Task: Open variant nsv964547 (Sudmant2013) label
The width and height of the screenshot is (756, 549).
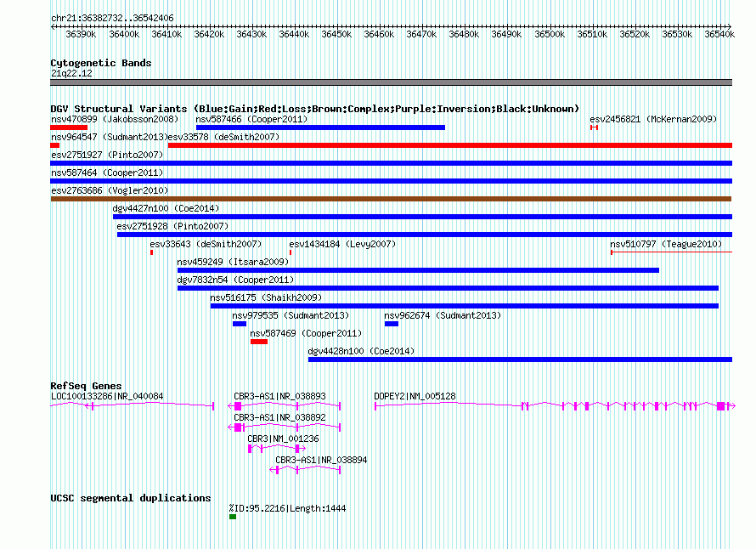Action: (x=109, y=137)
